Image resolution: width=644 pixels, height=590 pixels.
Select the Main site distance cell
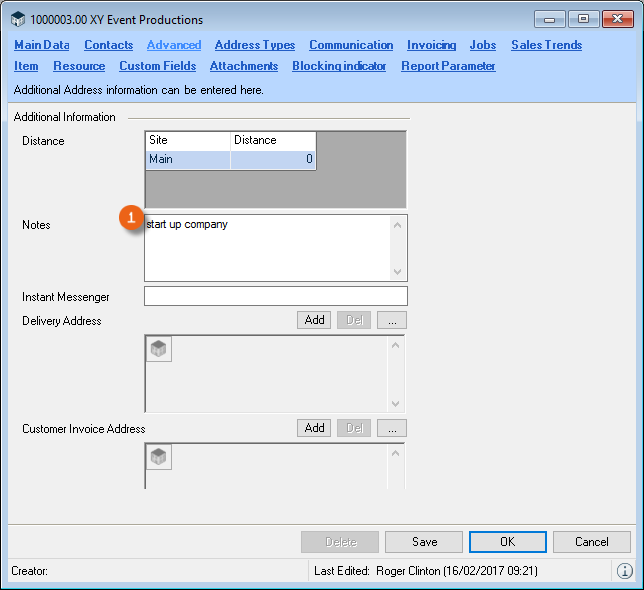(273, 159)
